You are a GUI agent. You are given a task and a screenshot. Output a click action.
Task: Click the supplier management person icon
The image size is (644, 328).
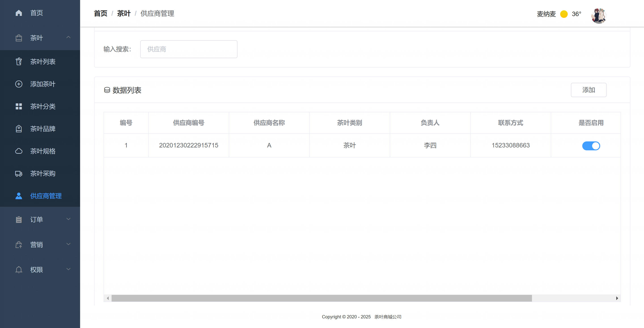pyautogui.click(x=19, y=196)
